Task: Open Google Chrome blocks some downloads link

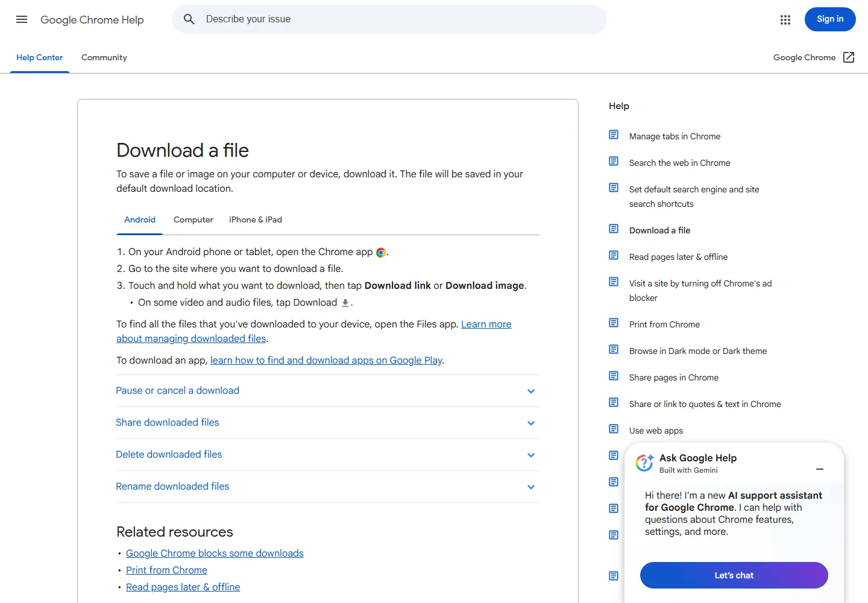Action: coord(215,554)
